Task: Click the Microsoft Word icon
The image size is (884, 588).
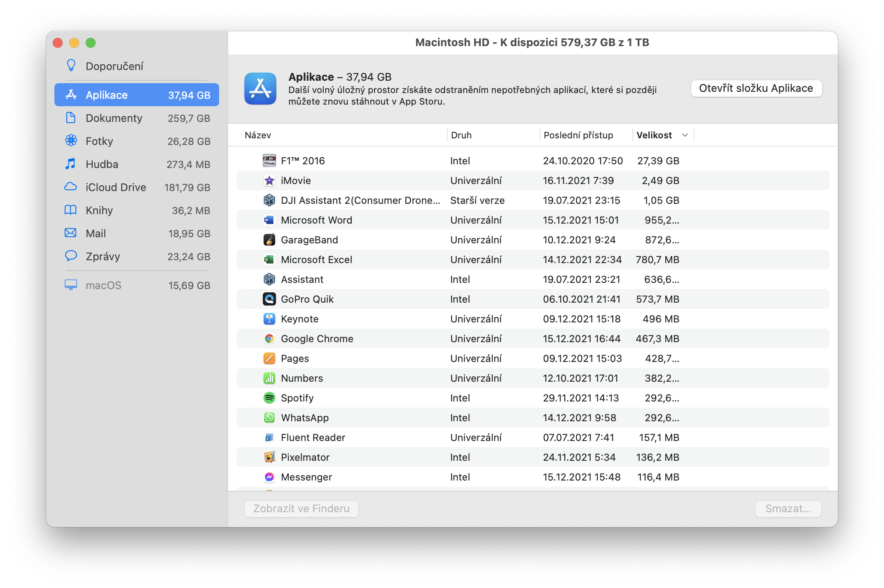Action: coord(269,220)
